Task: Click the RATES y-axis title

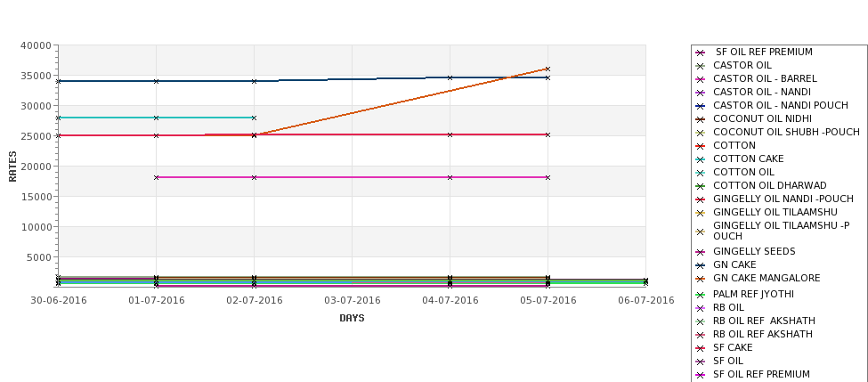Action: [12, 167]
